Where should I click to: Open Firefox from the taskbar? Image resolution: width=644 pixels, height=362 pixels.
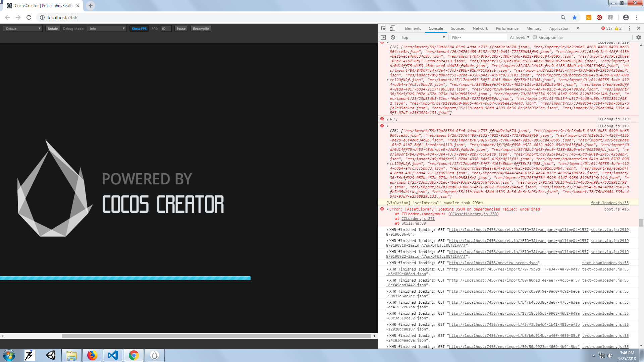tap(92, 355)
